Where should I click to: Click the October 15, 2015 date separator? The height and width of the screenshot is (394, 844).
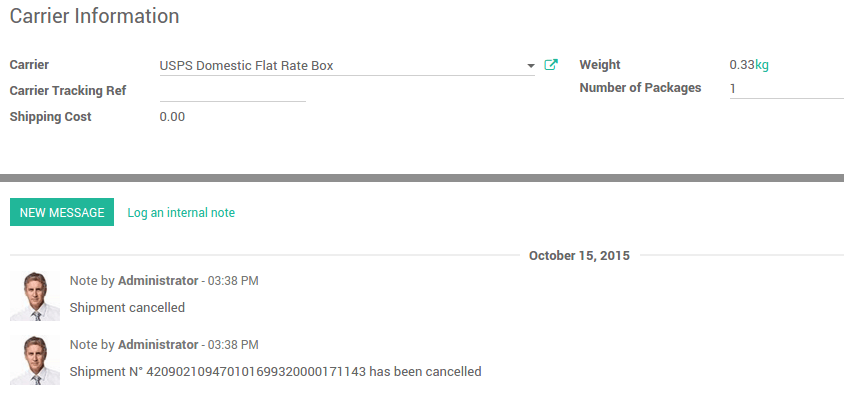pos(579,255)
